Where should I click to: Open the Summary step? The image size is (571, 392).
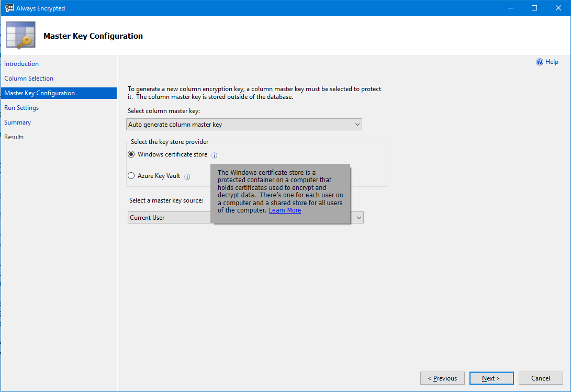[18, 122]
